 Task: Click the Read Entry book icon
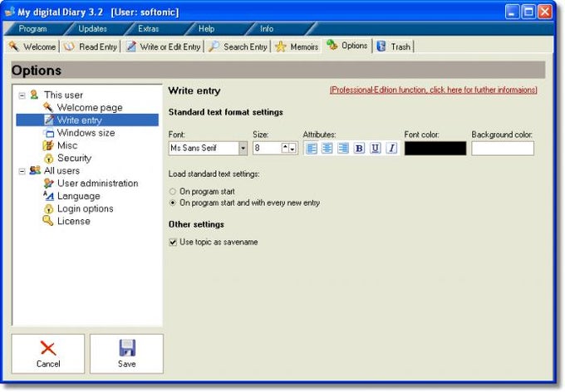pyautogui.click(x=69, y=47)
